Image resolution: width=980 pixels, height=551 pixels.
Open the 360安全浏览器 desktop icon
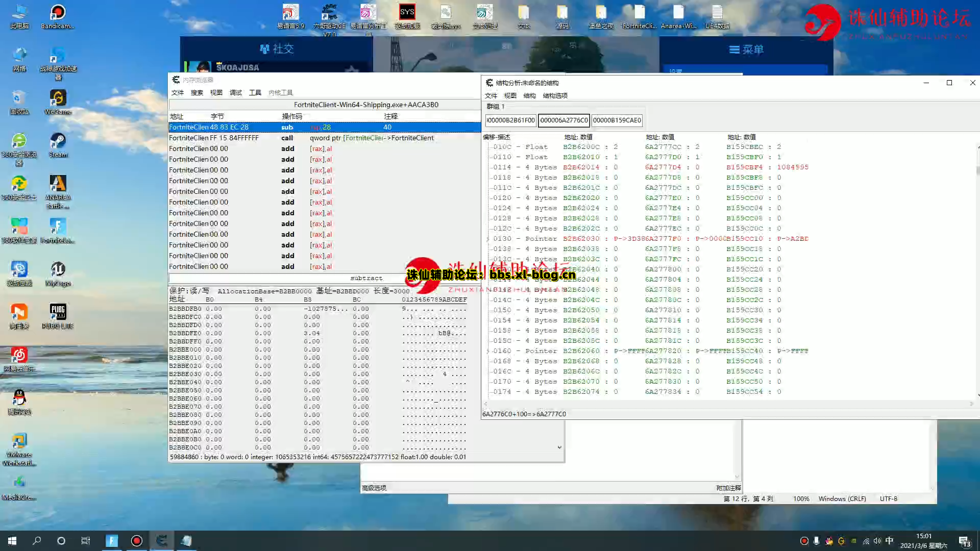coord(19,149)
